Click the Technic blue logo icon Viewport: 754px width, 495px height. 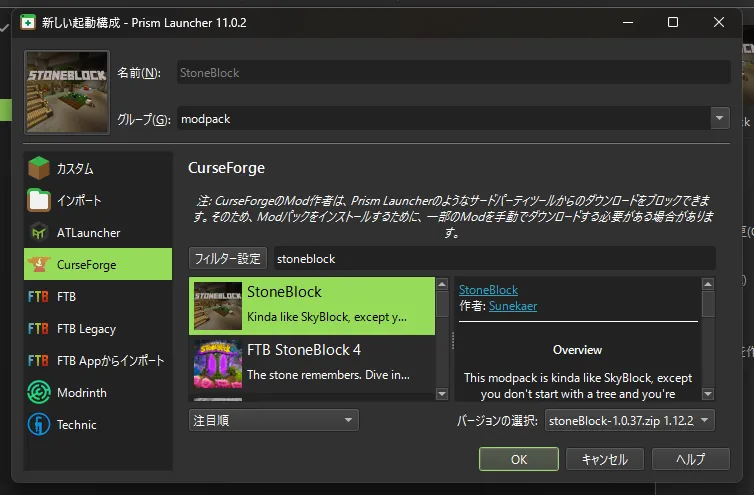pyautogui.click(x=38, y=424)
